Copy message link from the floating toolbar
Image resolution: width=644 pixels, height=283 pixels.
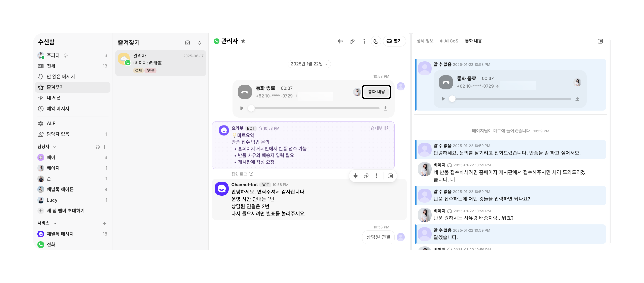coord(366,176)
